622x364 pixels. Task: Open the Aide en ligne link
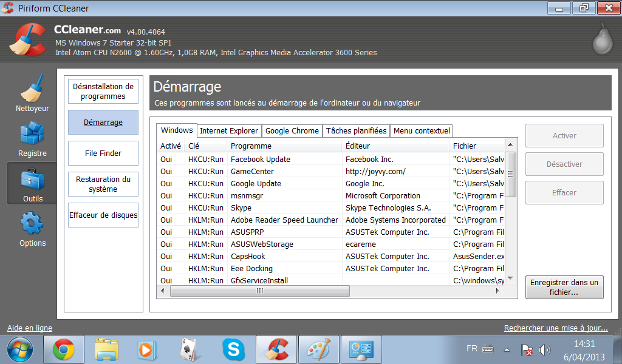pos(30,328)
